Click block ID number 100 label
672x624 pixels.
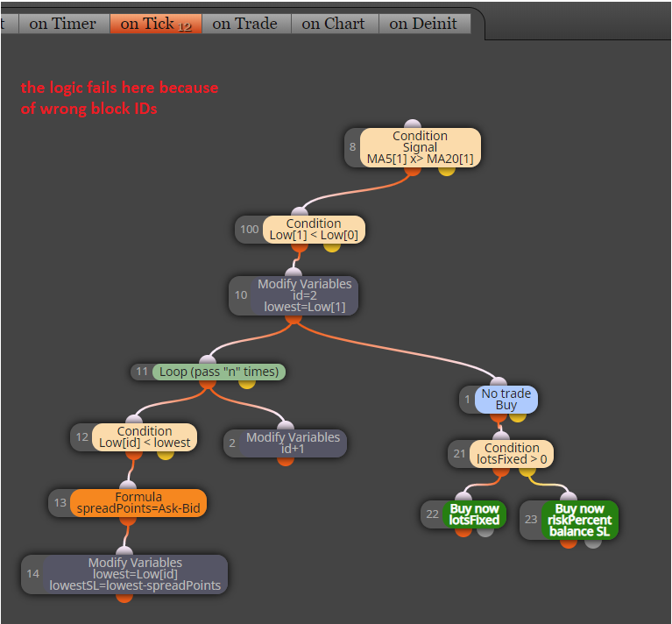249,230
